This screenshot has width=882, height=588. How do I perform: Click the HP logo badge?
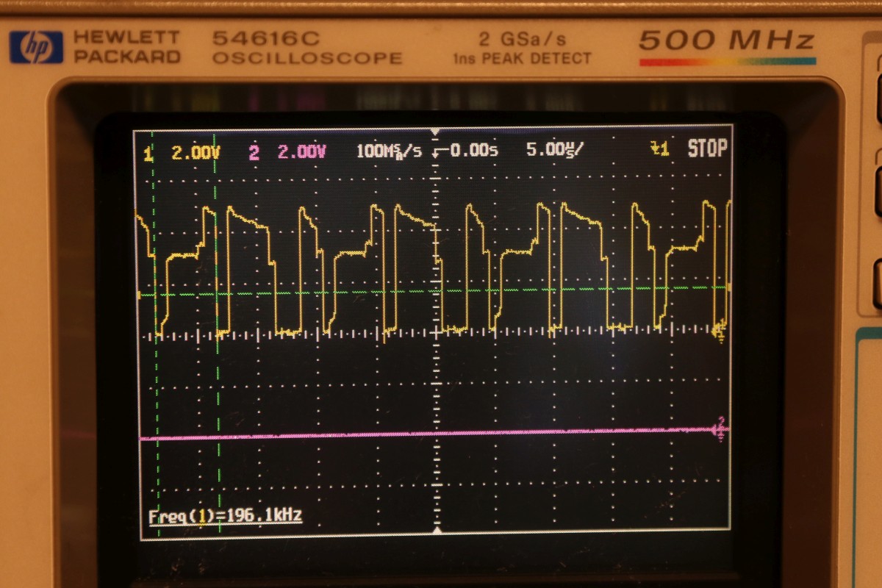click(36, 46)
